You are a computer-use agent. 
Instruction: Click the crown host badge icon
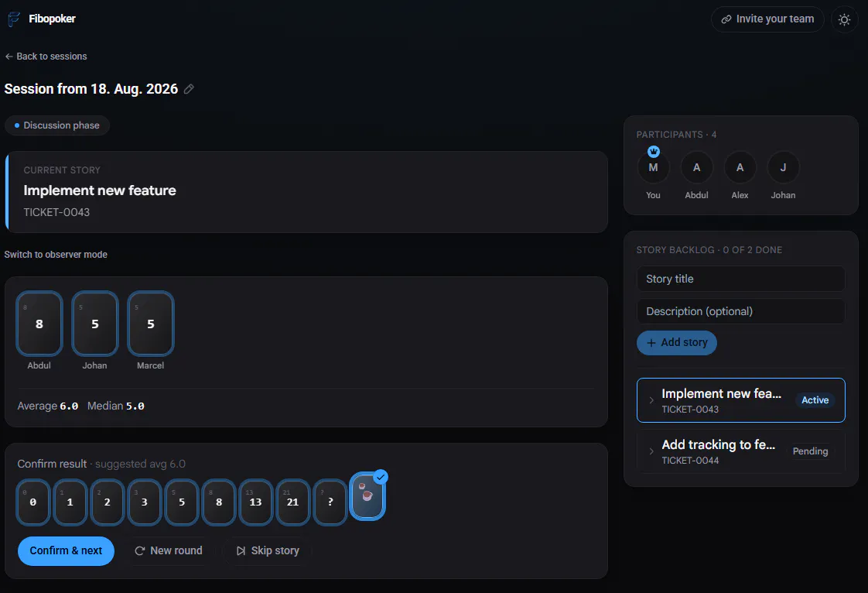654,151
